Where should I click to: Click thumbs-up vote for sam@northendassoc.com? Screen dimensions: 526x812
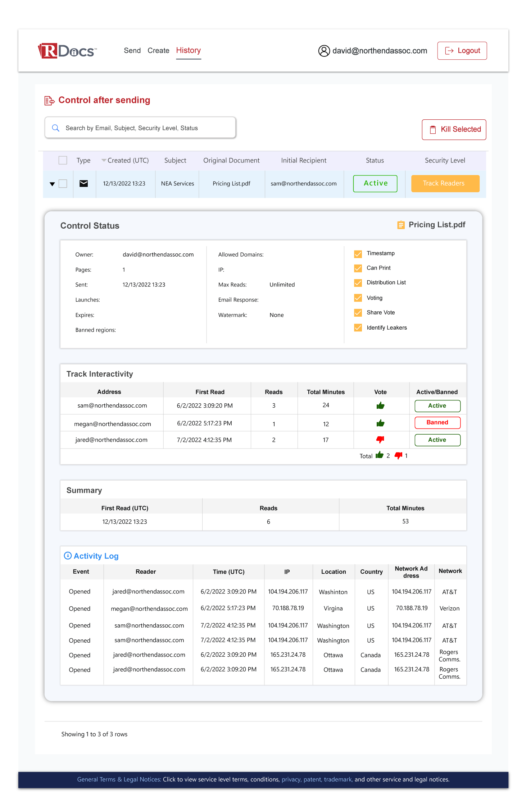point(380,406)
